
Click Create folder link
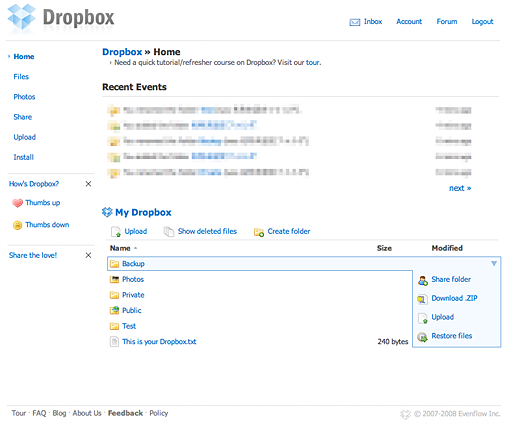pos(289,231)
